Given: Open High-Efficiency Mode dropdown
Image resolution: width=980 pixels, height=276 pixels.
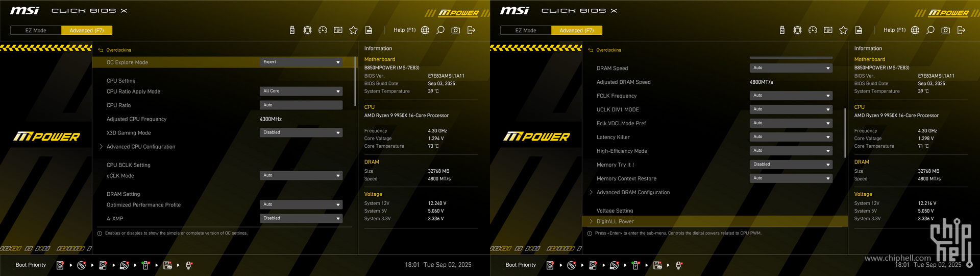Looking at the screenshot, I should (x=791, y=151).
